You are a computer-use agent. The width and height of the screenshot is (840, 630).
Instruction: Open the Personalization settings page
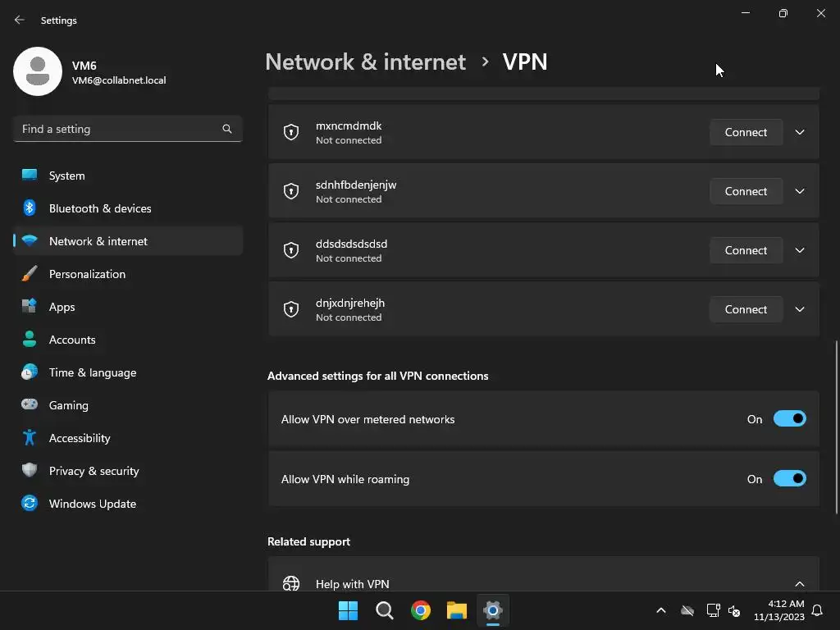(87, 274)
